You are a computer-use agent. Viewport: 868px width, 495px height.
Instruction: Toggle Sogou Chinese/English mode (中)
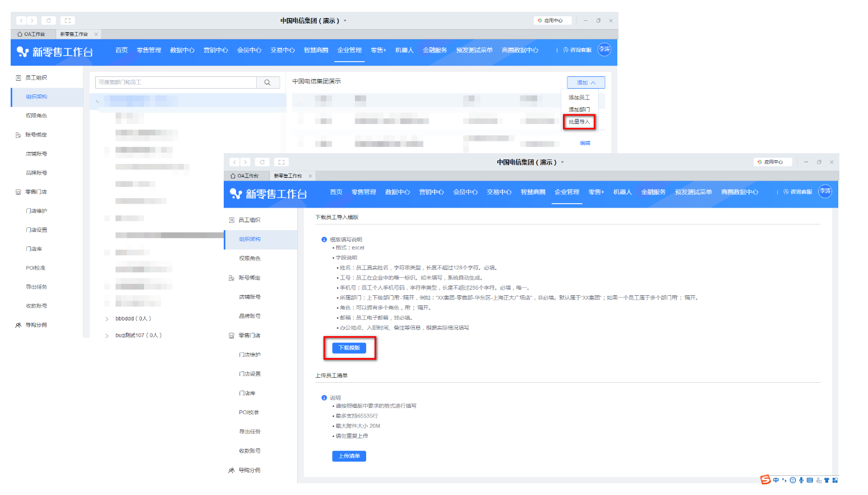coord(776,480)
